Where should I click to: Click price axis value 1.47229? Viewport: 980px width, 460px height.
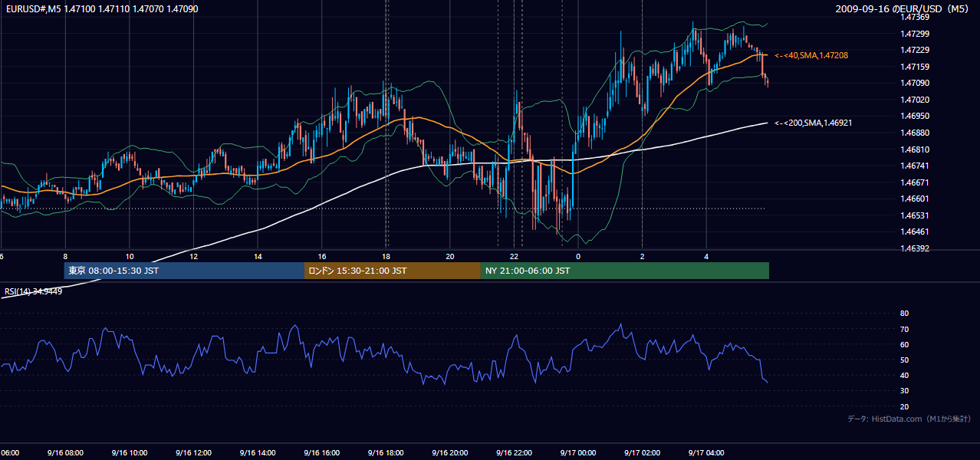915,50
